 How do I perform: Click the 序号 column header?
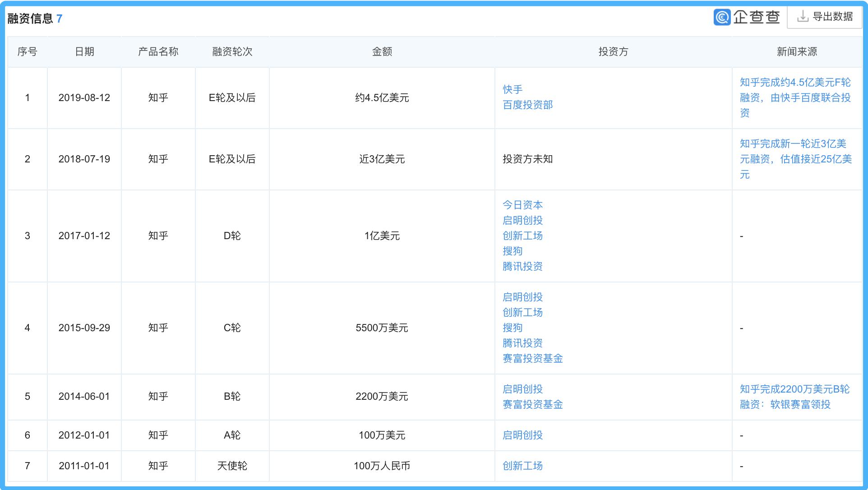click(28, 52)
